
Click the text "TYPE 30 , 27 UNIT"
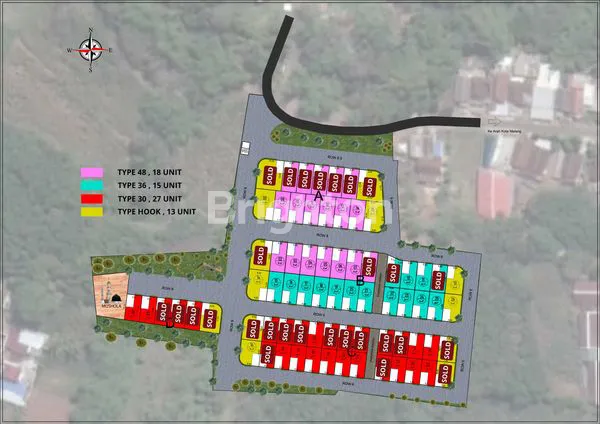tap(149, 199)
